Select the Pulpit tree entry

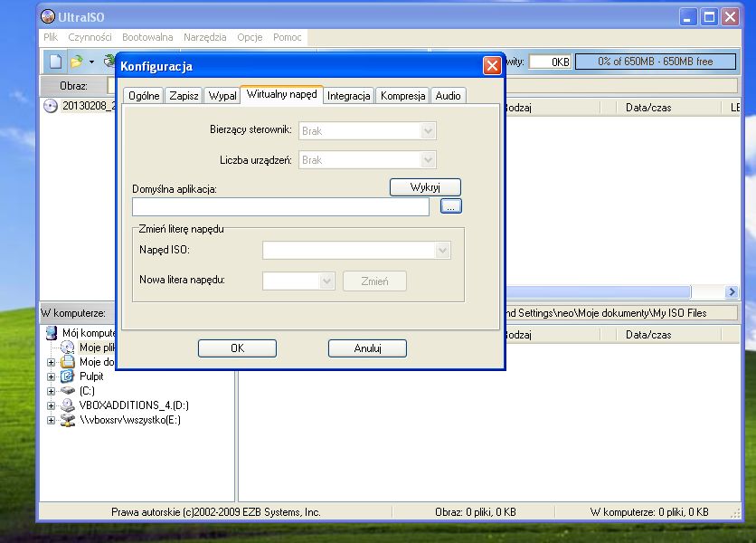[x=91, y=376]
